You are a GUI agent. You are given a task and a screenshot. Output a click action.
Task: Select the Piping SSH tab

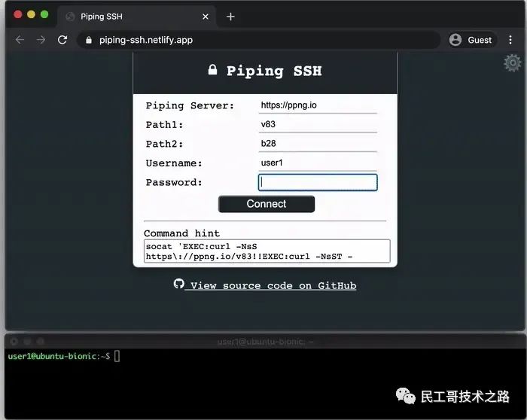click(136, 17)
